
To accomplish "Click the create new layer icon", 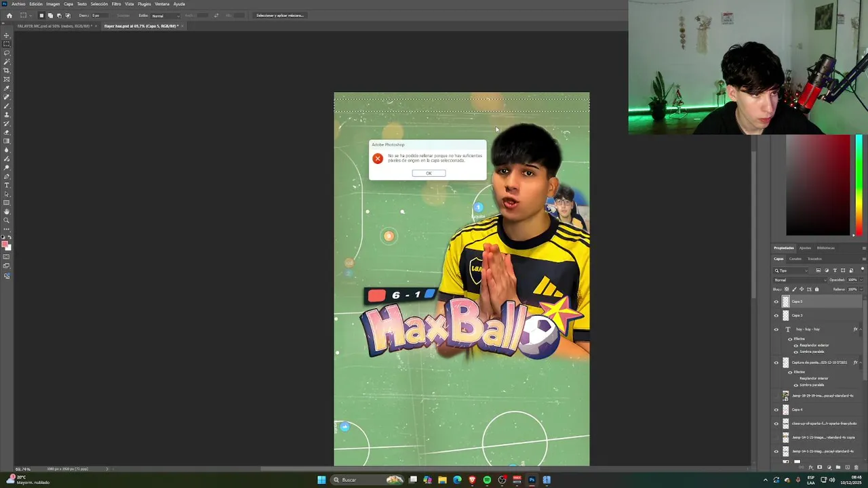I will 847,468.
